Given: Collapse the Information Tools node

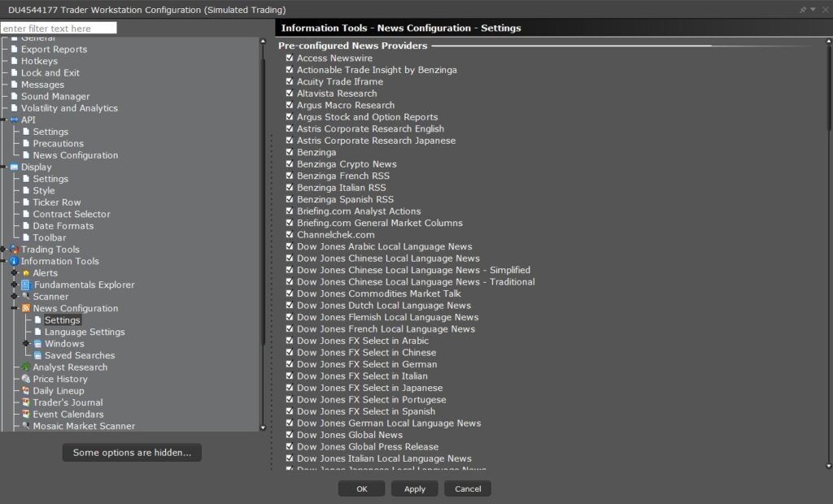Looking at the screenshot, I should [x=3, y=261].
